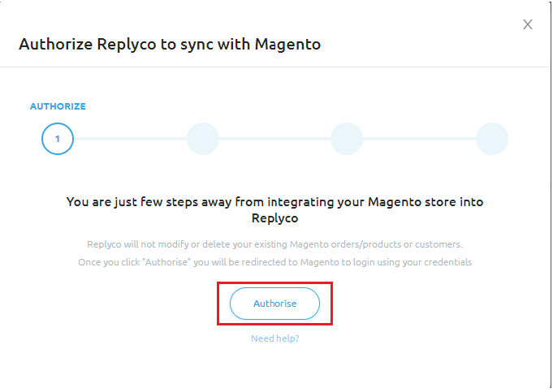Click the dialog title 'Authorize Replyco to sync with Magento'

coord(170,44)
